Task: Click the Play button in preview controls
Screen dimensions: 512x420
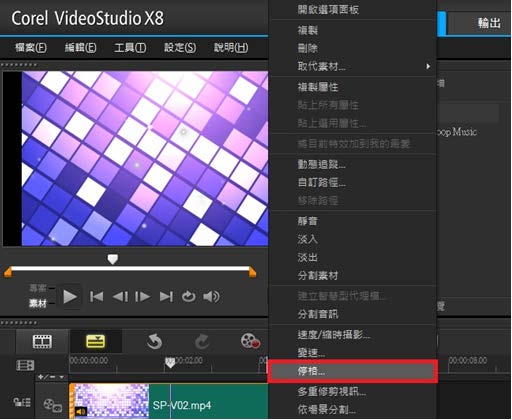Action: tap(70, 297)
